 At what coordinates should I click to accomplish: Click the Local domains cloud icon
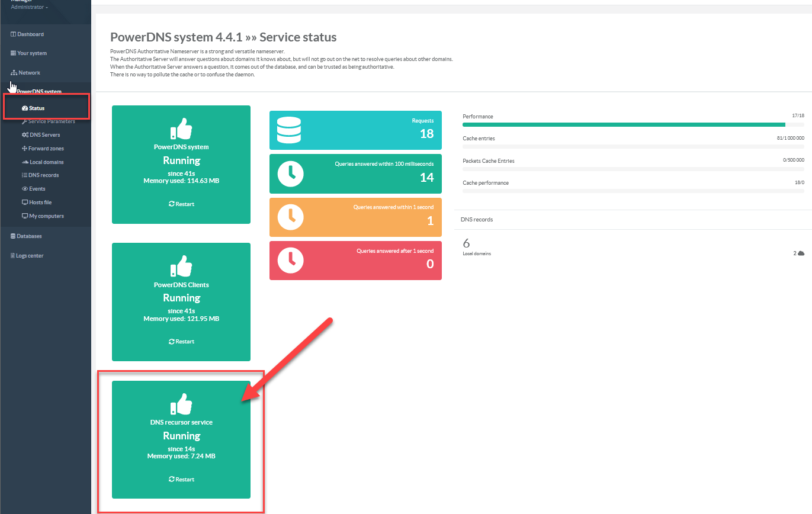25,162
